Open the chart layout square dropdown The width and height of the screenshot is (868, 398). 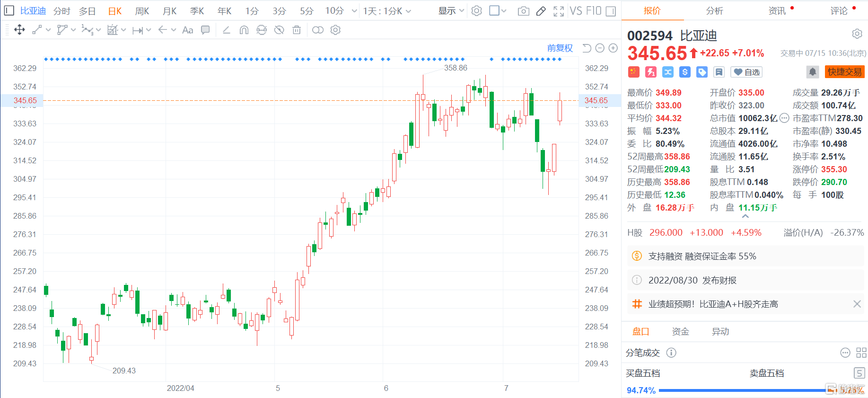pyautogui.click(x=498, y=10)
